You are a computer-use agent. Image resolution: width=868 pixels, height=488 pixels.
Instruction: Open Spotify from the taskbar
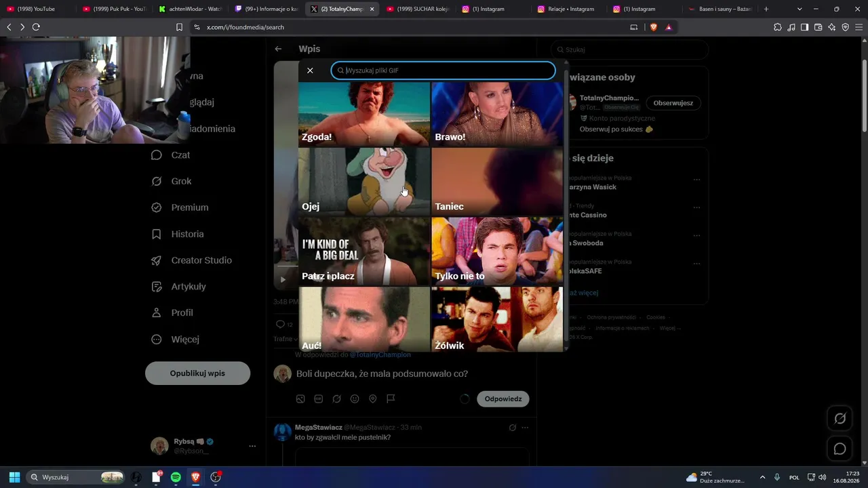[x=176, y=477]
